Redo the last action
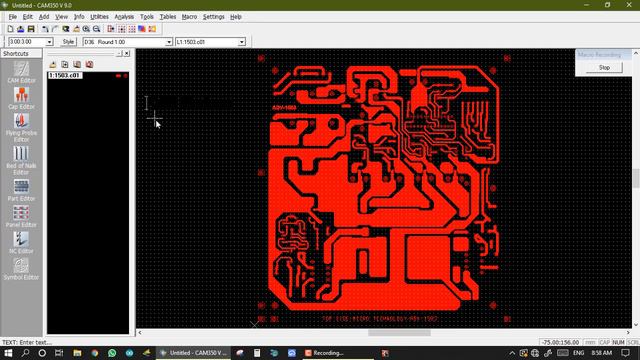The image size is (640, 360). 55,29
